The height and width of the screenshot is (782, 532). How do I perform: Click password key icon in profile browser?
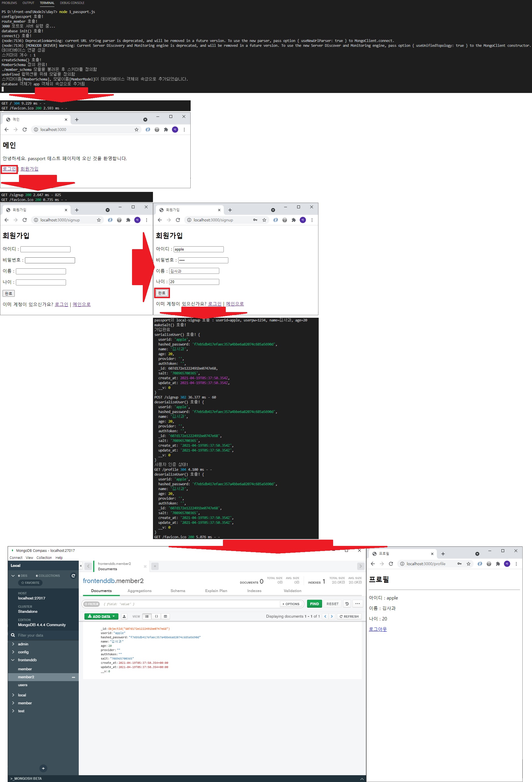pos(459,564)
